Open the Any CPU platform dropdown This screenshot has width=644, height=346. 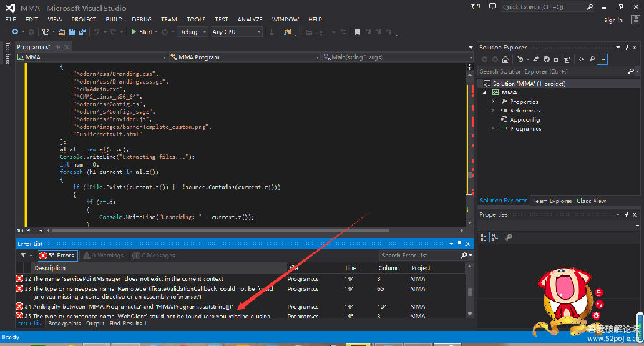pyautogui.click(x=236, y=32)
